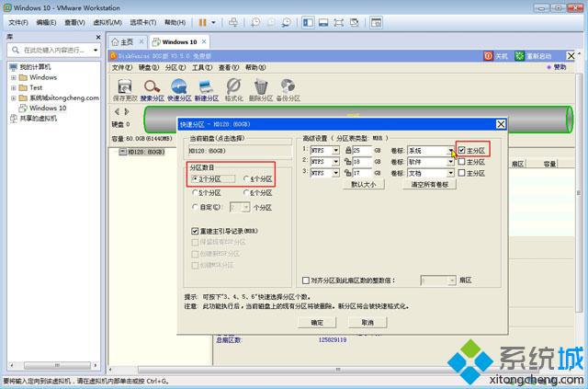Viewport: 588px width, 389px height.
Task: Open the VMware power options dropdown arrow
Action: click(x=213, y=22)
